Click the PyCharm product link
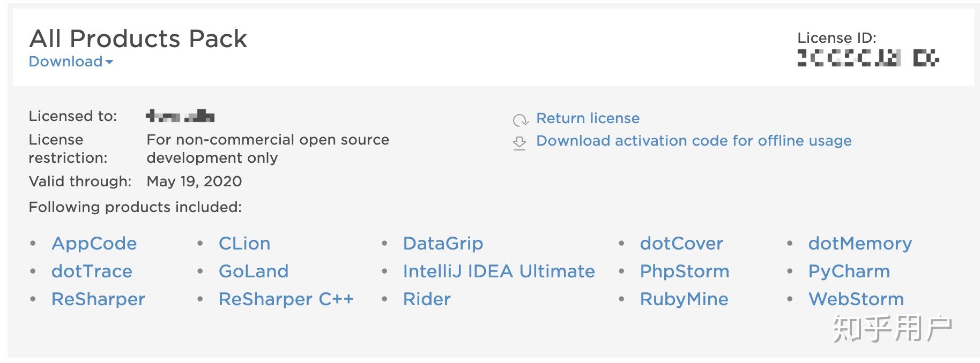 pos(849,271)
